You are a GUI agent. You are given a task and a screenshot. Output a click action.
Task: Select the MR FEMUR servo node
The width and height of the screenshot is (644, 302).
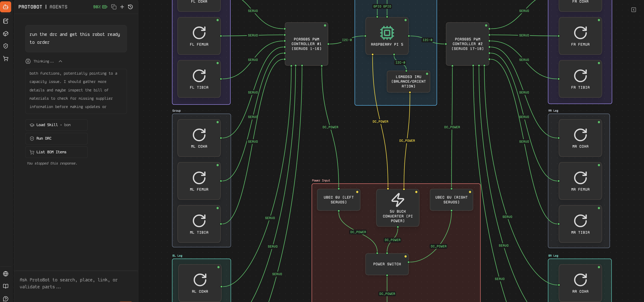pyautogui.click(x=580, y=181)
